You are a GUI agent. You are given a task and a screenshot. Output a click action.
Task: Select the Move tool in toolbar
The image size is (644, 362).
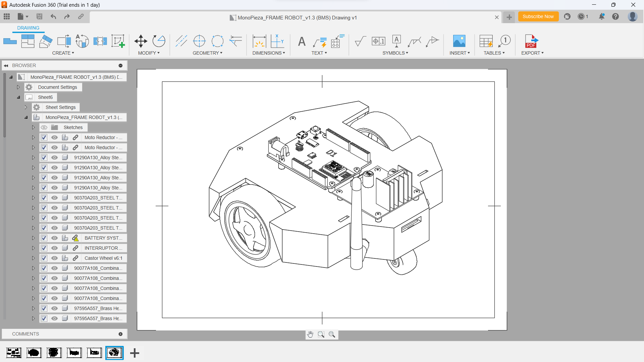pos(141,41)
